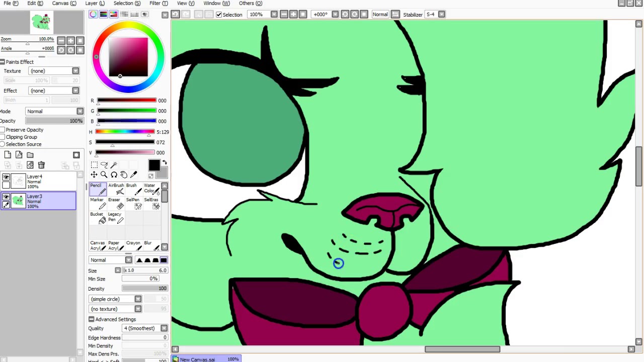Screen dimensions: 644x362
Task: Click the undo arrow in the top toolbar
Action: (175, 14)
